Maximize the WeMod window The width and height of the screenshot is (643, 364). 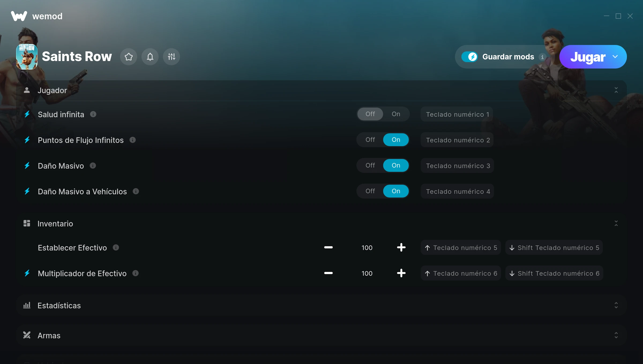point(618,16)
